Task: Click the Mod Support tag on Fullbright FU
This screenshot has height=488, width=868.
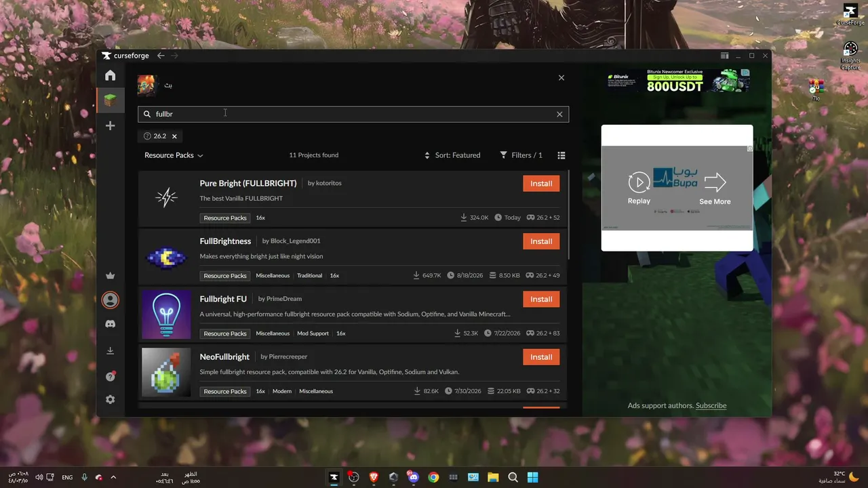Action: click(x=313, y=333)
